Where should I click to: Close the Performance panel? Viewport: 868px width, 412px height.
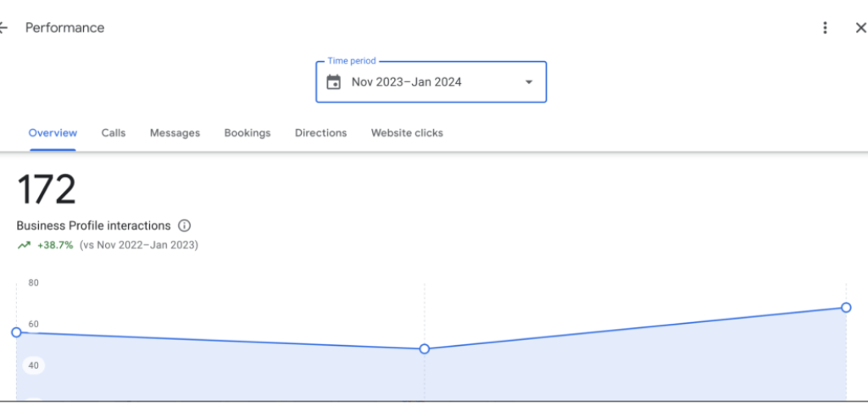(860, 28)
